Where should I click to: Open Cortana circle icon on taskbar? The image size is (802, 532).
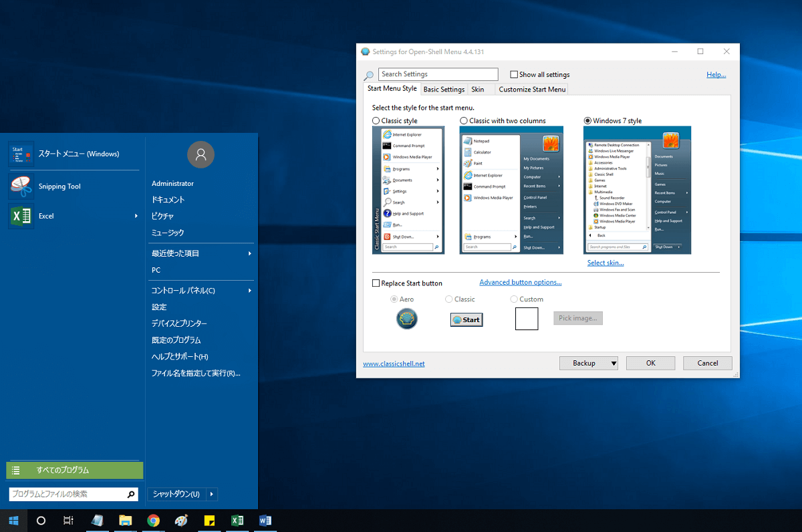pos(41,520)
